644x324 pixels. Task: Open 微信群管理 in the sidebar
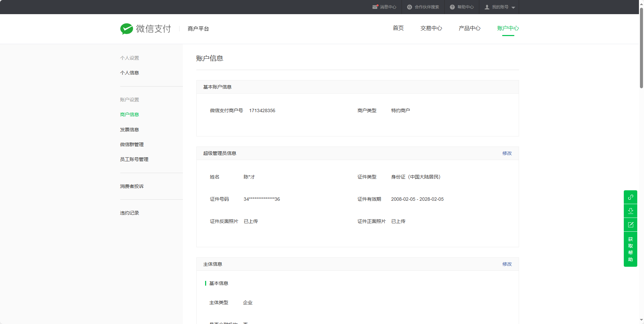click(x=132, y=144)
